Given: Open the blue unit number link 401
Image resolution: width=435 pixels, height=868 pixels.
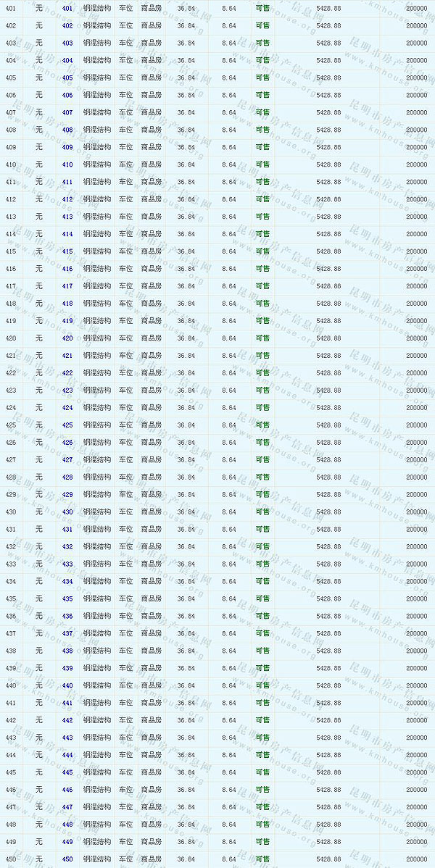Looking at the screenshot, I should tap(67, 9).
